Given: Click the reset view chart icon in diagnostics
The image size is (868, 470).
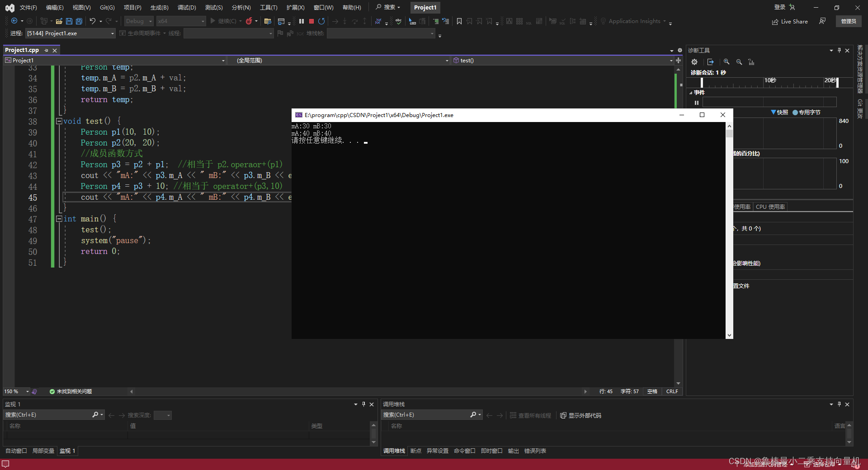Looking at the screenshot, I should click(751, 62).
